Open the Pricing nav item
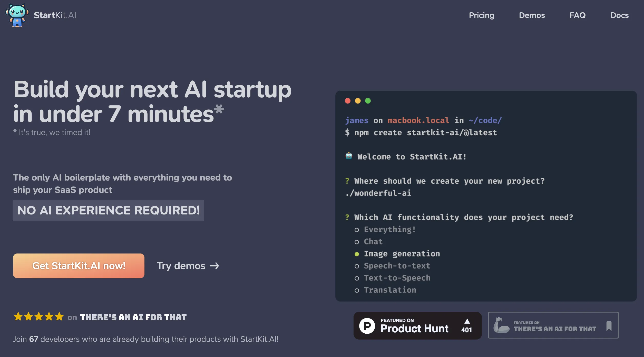The image size is (644, 357). [x=481, y=15]
